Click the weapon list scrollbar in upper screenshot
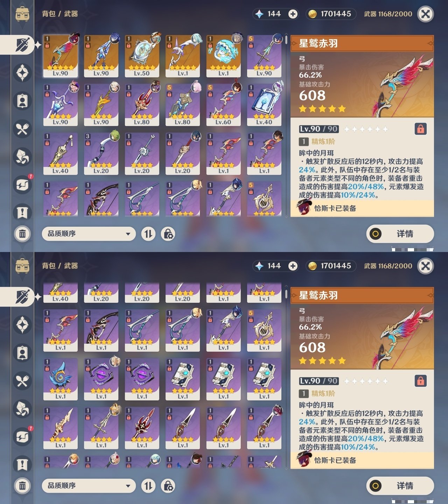 [x=286, y=126]
